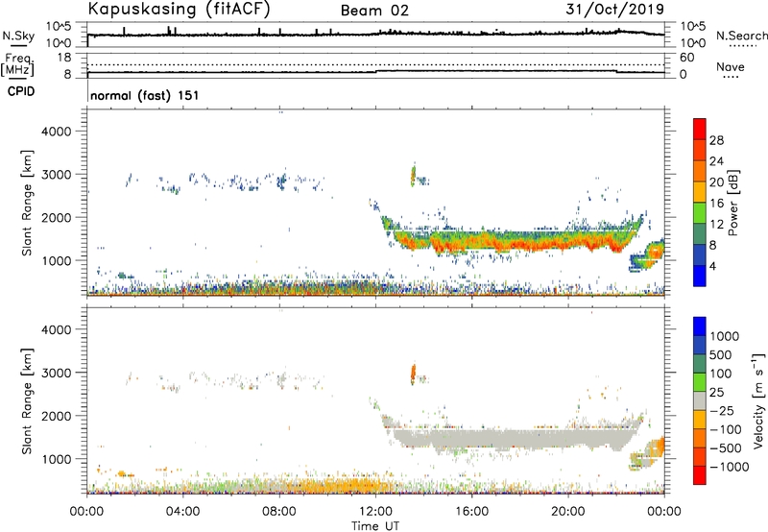Click the '20:00' time axis label
Image resolution: width=768 pixels, height=532 pixels.
[568, 512]
